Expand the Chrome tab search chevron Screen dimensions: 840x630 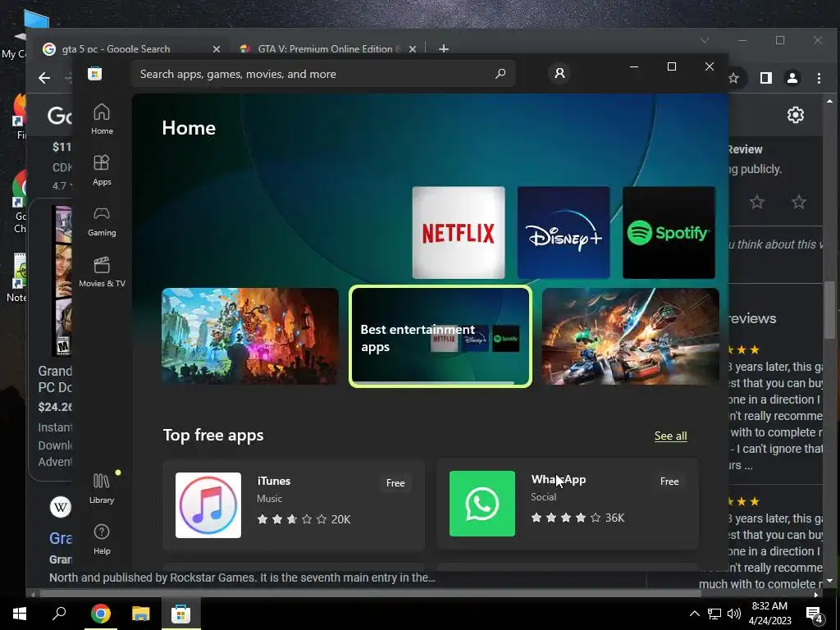pos(705,40)
